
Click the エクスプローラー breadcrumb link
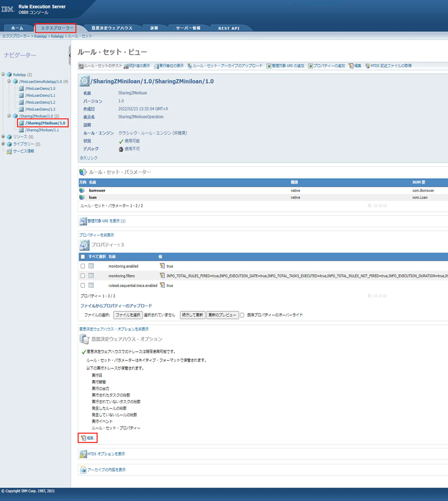(x=16, y=36)
